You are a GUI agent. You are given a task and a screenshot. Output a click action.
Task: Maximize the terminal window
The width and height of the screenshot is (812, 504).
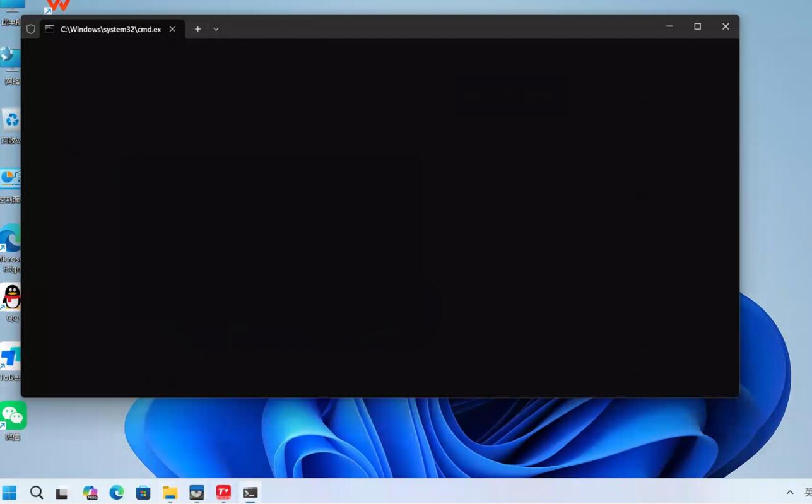pos(697,26)
